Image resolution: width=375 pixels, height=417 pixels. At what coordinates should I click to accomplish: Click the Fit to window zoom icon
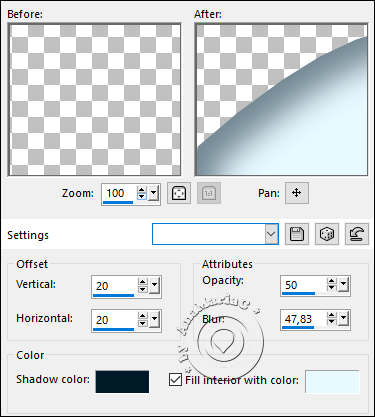(179, 193)
